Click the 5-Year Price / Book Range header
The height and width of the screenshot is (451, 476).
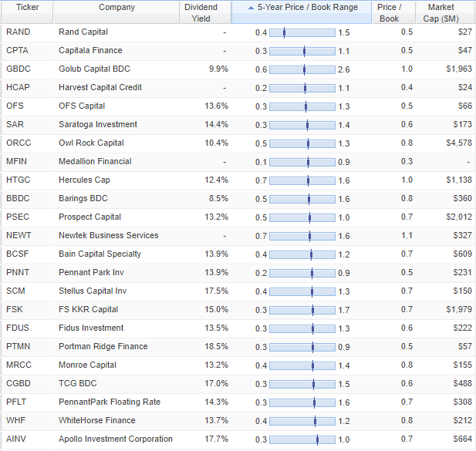click(x=302, y=12)
